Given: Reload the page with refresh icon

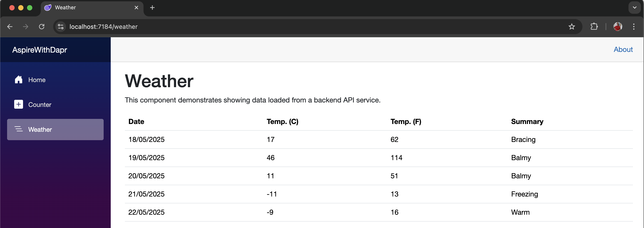Looking at the screenshot, I should point(41,27).
